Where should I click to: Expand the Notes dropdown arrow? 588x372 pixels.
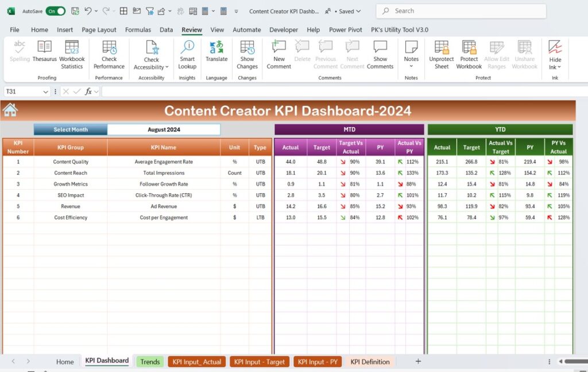click(411, 66)
